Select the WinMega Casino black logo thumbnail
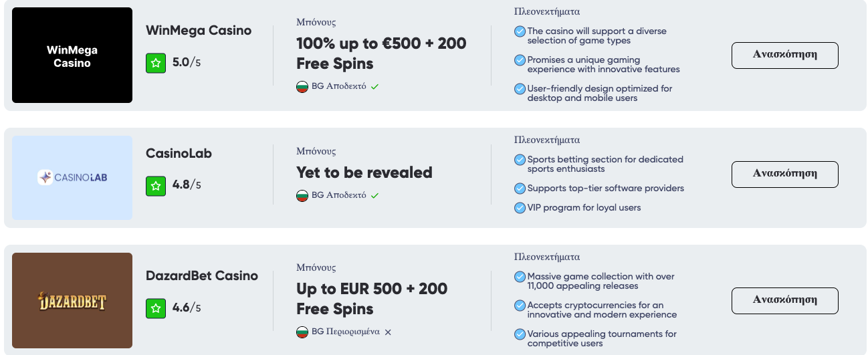Screen dimensions: 868x355 (72, 55)
